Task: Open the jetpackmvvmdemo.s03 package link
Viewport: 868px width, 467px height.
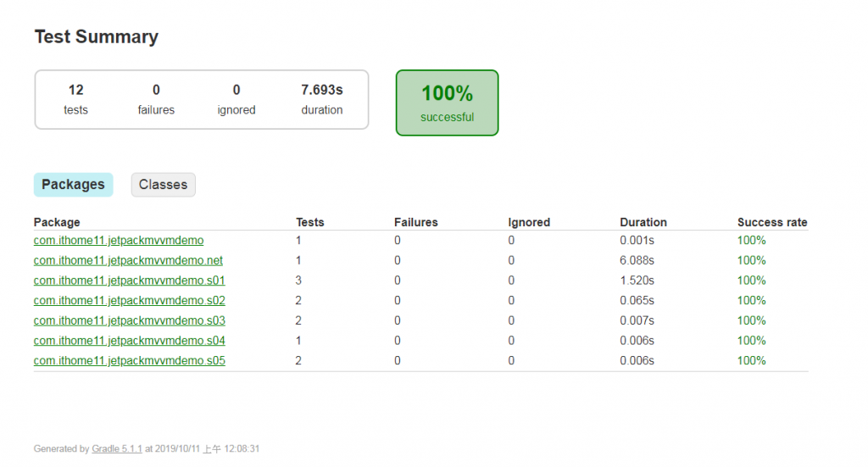Action: 129,321
